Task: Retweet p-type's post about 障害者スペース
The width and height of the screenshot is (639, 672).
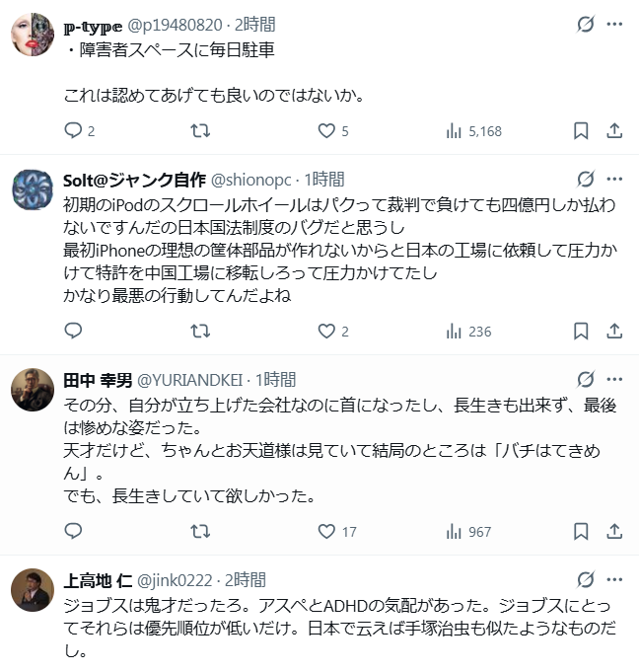Action: [199, 130]
